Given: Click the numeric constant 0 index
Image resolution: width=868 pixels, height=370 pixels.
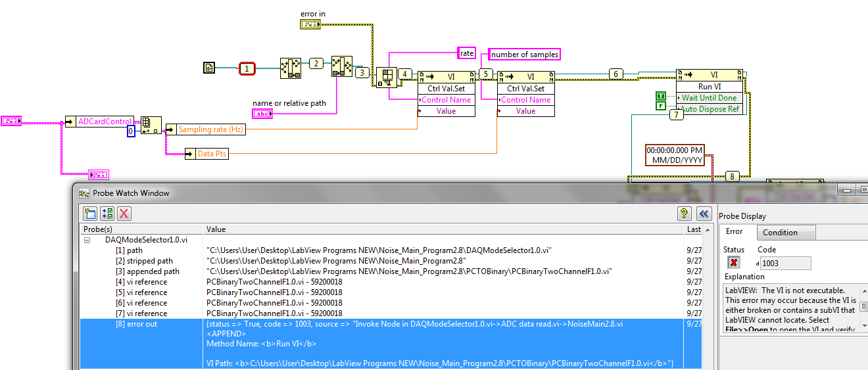Looking at the screenshot, I should 131,131.
